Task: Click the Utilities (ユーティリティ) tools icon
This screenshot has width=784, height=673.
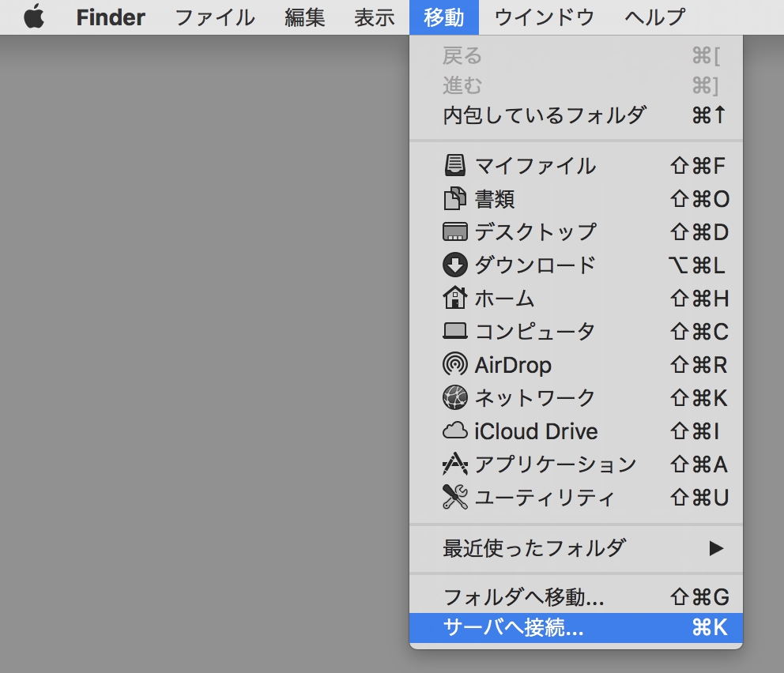Action: (x=455, y=498)
